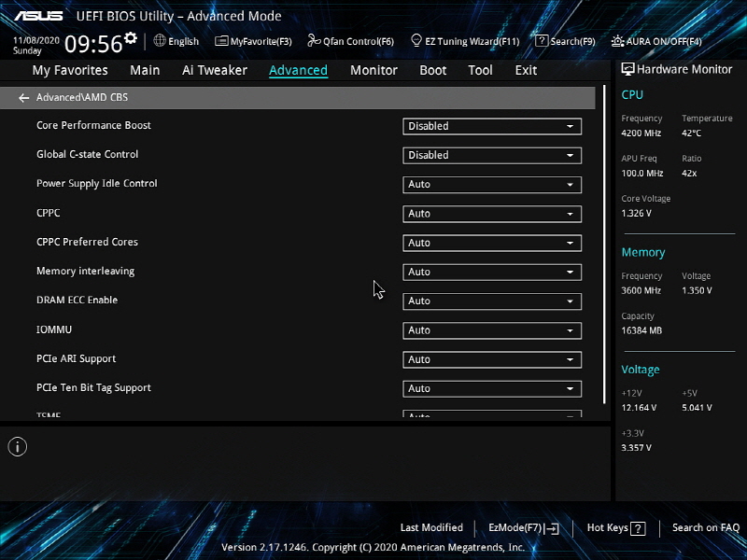
Task: Open CPPC Preferred Cores dropdown
Action: pos(492,243)
